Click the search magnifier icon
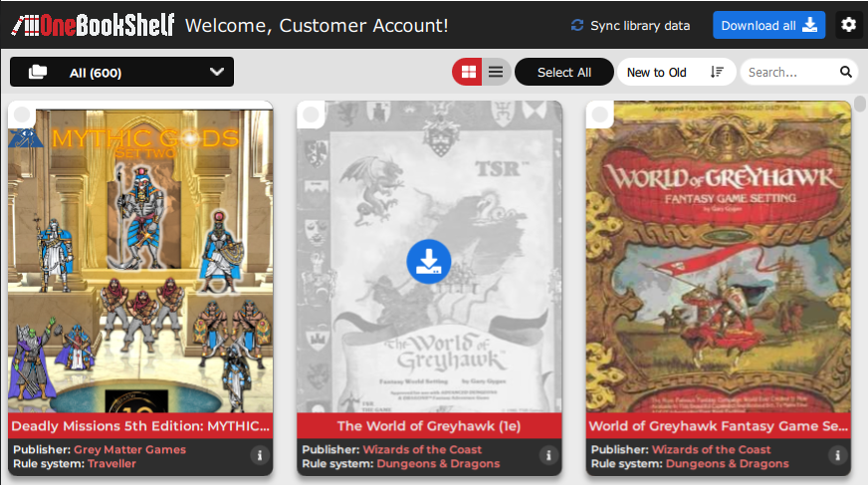 [x=845, y=72]
